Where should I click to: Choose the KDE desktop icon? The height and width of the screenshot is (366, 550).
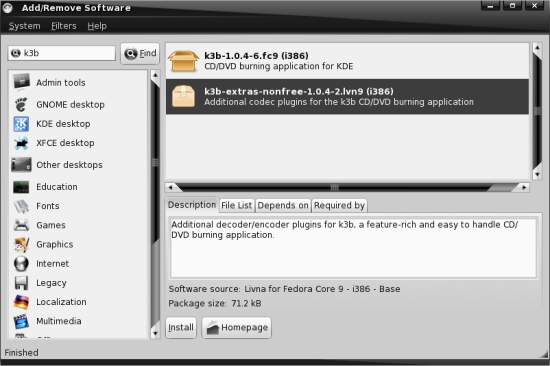[x=21, y=124]
